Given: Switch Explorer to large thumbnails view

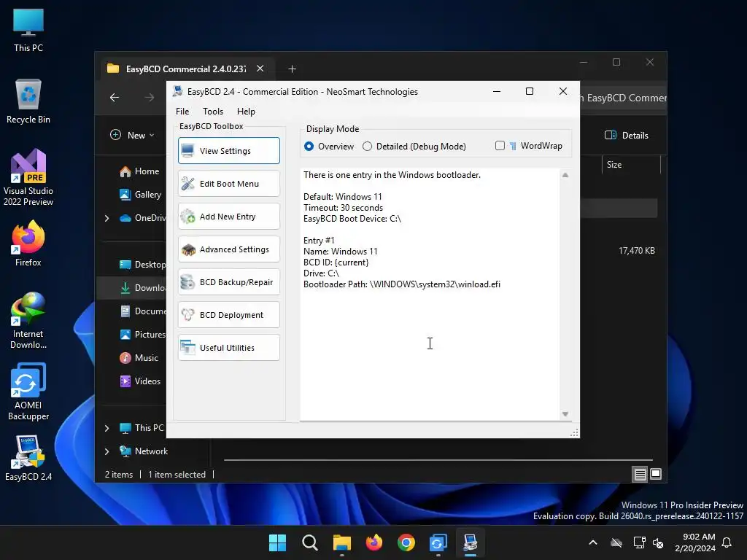Looking at the screenshot, I should 656,474.
